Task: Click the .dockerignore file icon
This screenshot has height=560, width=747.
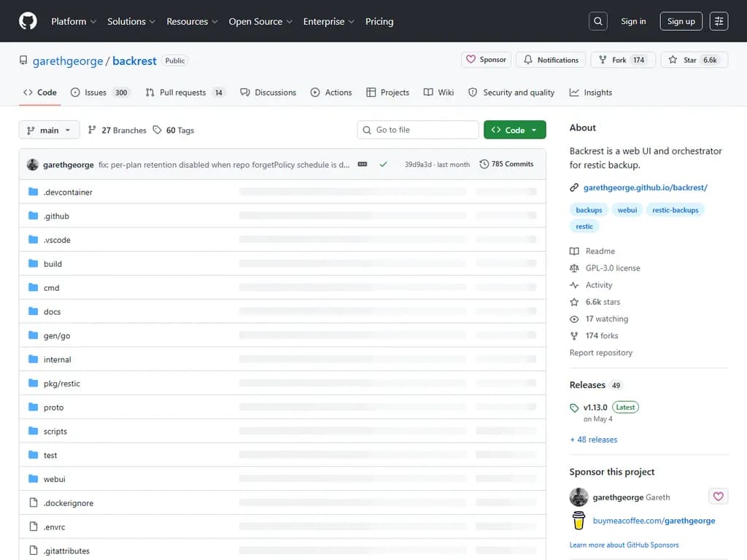Action: pos(33,502)
